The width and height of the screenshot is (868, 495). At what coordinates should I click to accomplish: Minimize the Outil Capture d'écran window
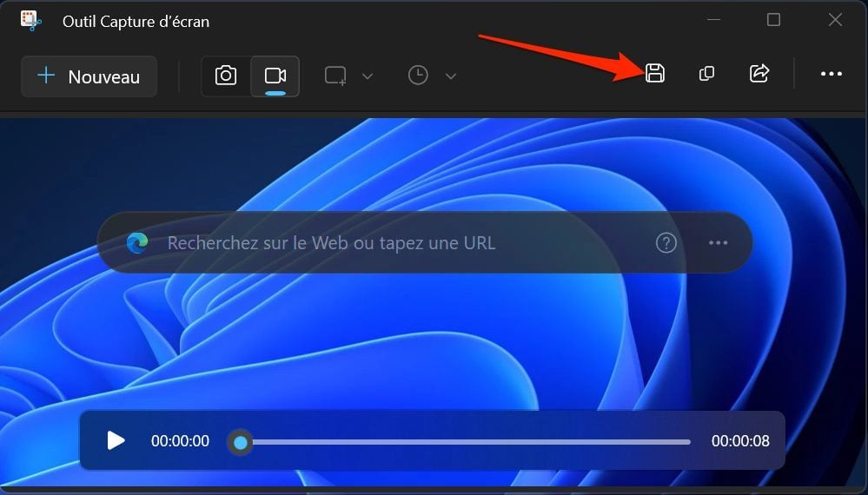[x=714, y=19]
